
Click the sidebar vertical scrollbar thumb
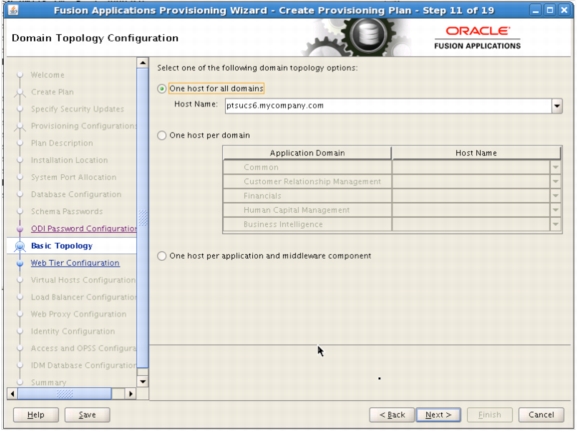pyautogui.click(x=142, y=217)
